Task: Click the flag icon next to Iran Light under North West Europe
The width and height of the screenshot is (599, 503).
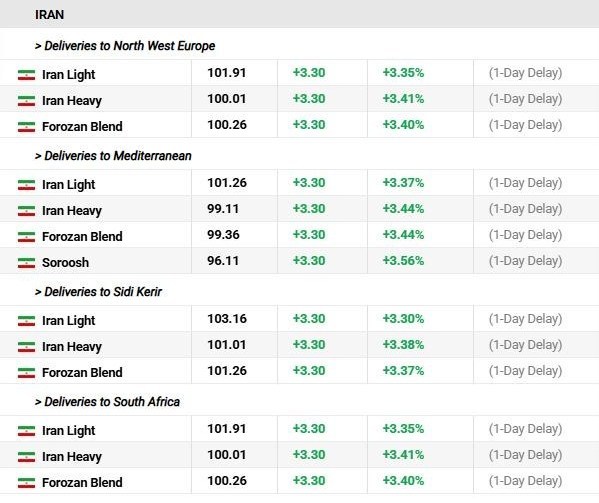Action: 26,75
